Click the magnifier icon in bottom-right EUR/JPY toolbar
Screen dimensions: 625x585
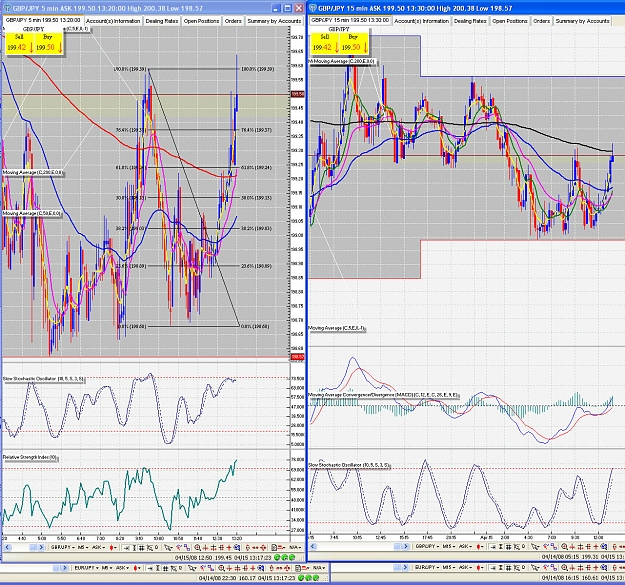pyautogui.click(x=564, y=567)
